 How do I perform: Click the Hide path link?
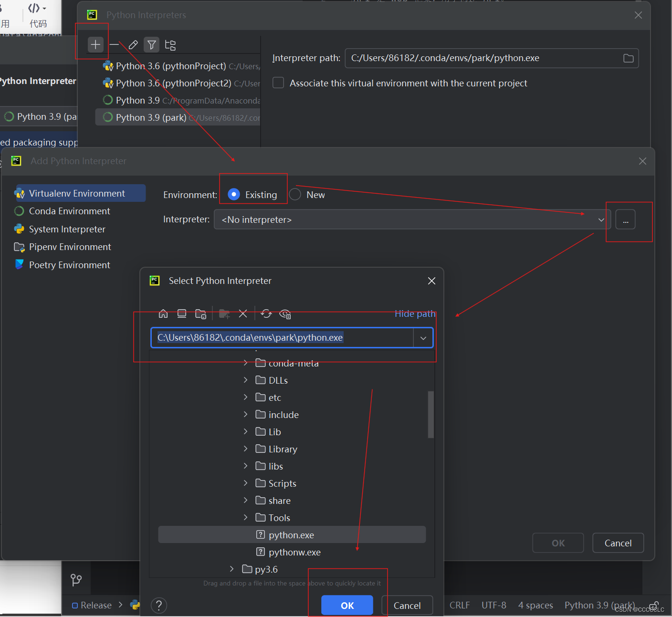[x=414, y=314]
